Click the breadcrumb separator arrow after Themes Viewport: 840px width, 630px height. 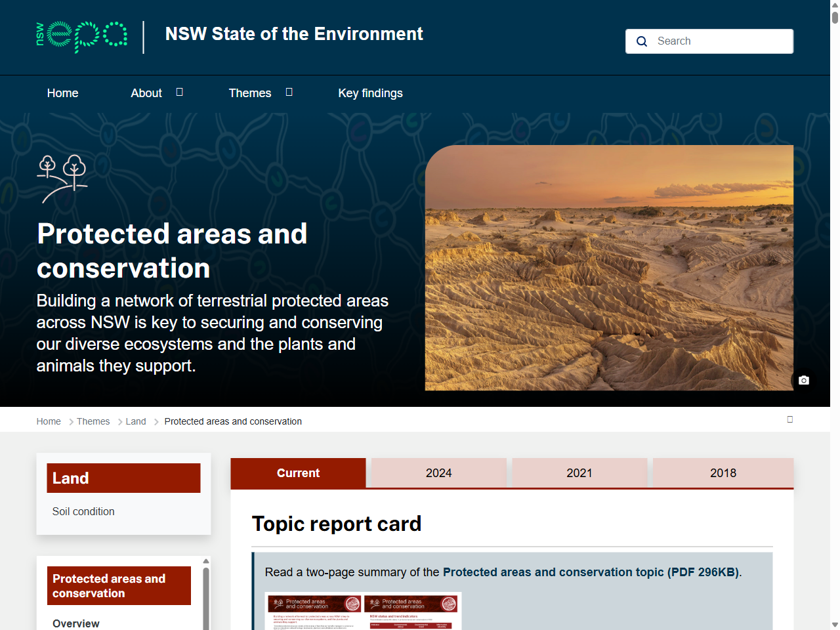pyautogui.click(x=119, y=421)
